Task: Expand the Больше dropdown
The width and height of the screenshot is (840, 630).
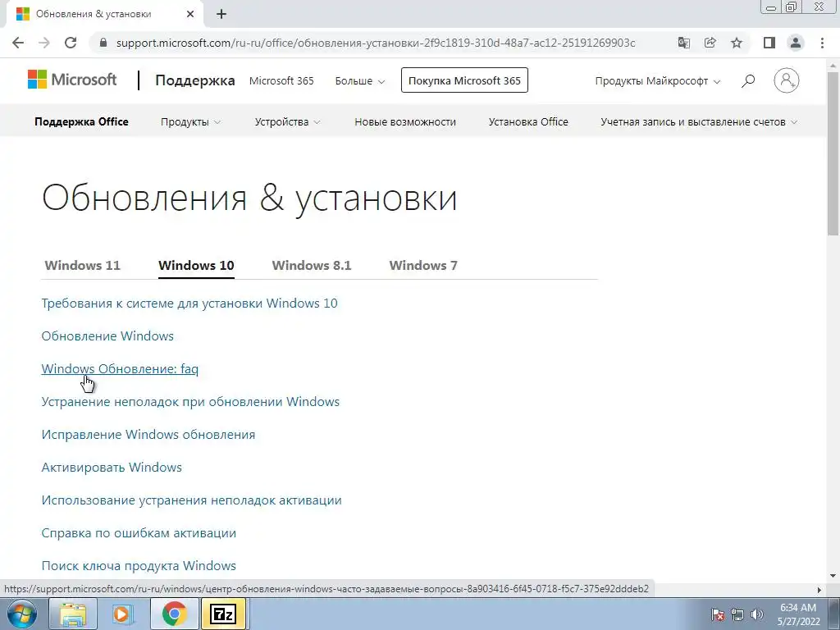Action: click(x=360, y=81)
